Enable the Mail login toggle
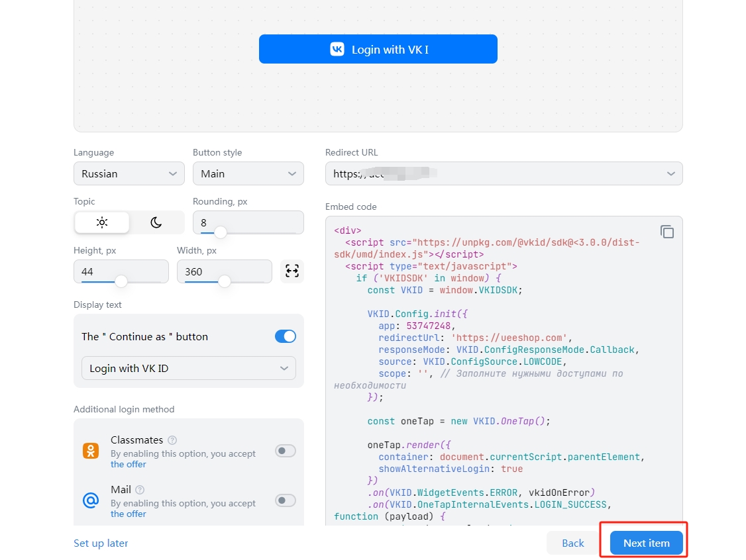Screen dimensions: 746x560 [x=285, y=500]
